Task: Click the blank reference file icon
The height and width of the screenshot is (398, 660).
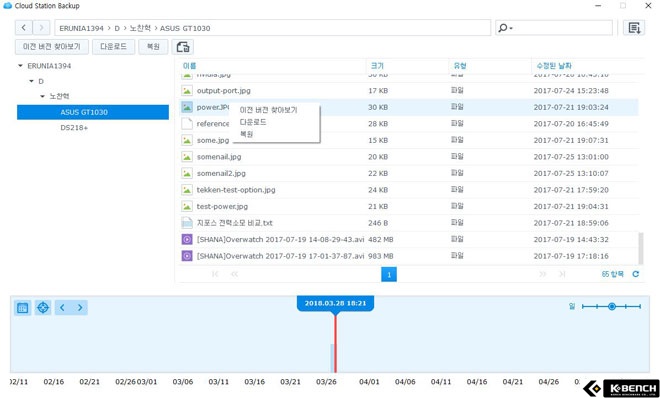Action: pyautogui.click(x=187, y=123)
